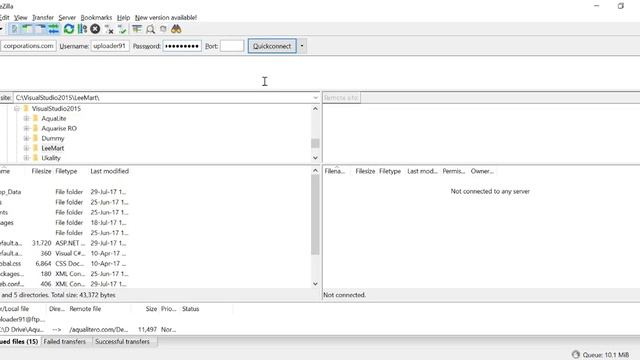Expand the Dummy folder node
The width and height of the screenshot is (640, 360).
coord(27,138)
